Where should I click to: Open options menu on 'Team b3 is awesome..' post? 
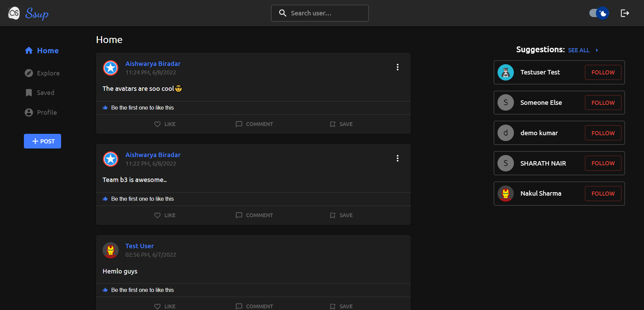click(397, 158)
